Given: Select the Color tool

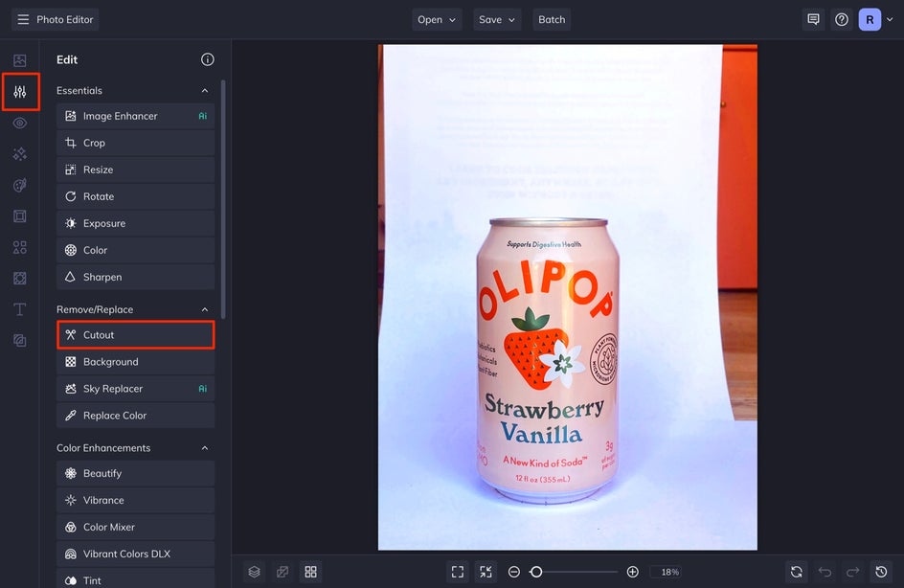Looking at the screenshot, I should tap(135, 250).
